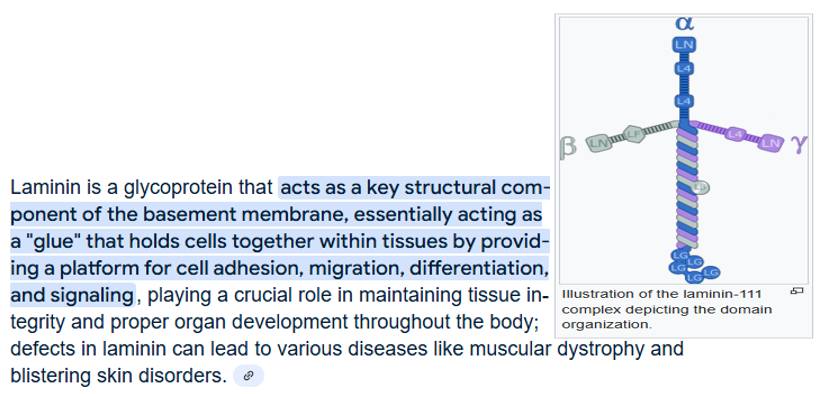
Task: Select the blue LN domain on the alpha chain
Action: pyautogui.click(x=684, y=45)
